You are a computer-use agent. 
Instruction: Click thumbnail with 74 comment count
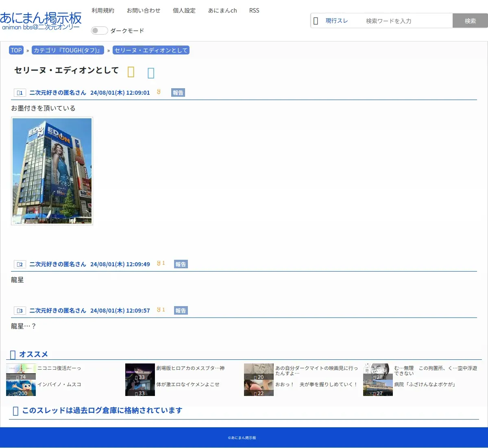point(21,372)
